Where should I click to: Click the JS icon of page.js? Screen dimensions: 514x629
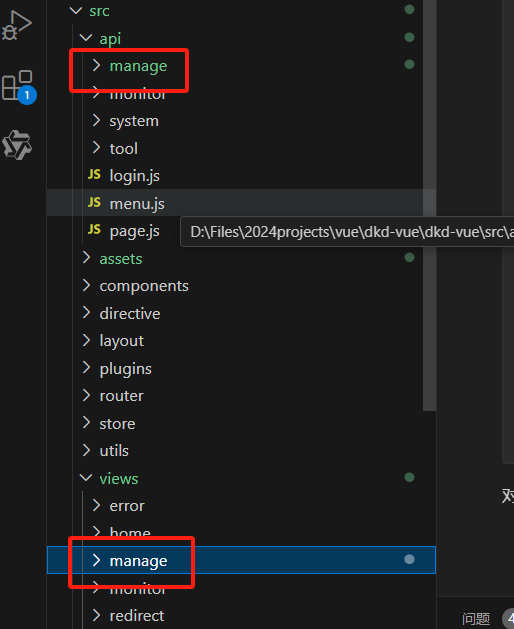tap(94, 229)
